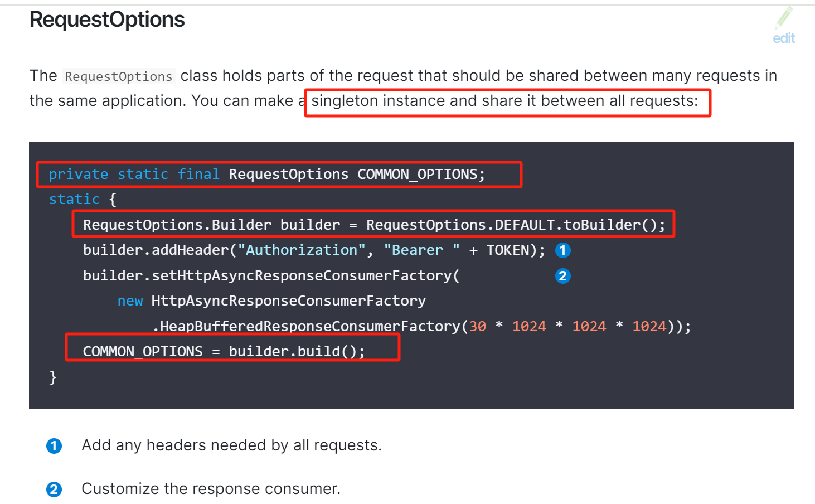Click 'singleton instance and share it' sentence
This screenshot has width=815, height=504.
pos(504,101)
